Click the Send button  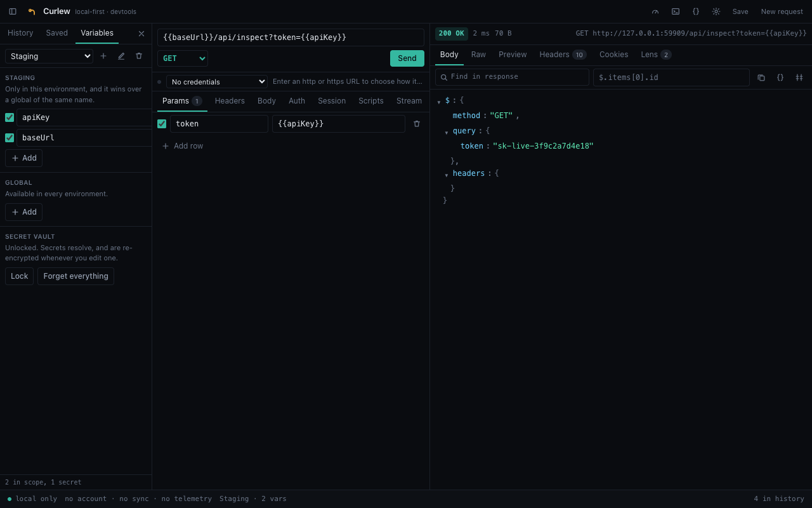[x=407, y=58]
